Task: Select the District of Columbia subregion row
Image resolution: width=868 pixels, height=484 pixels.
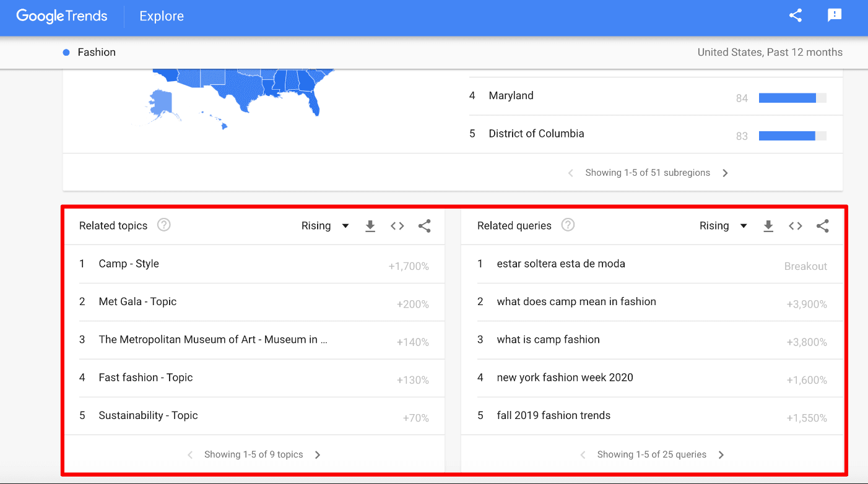Action: pos(656,134)
